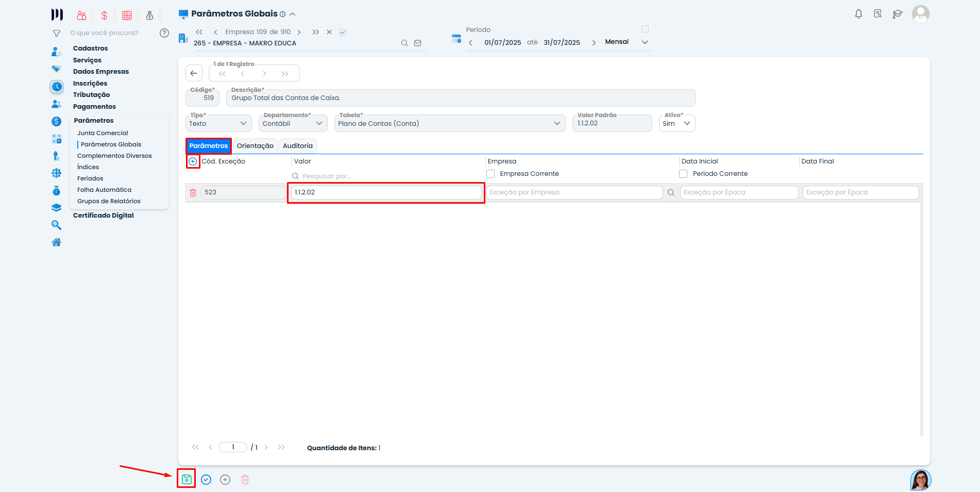This screenshot has width=980, height=492.
Task: Click the page number input at the bottom
Action: tap(233, 447)
